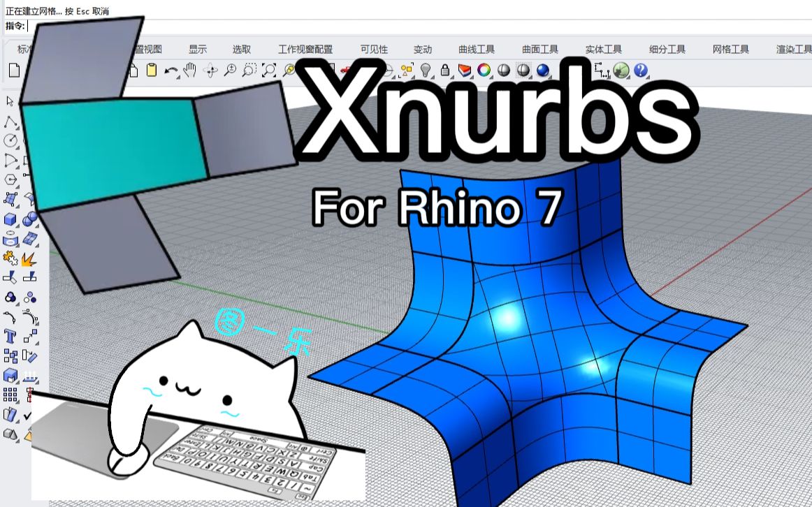Click the Zoom extents icon
The height and width of the screenshot is (507, 812).
tap(269, 71)
